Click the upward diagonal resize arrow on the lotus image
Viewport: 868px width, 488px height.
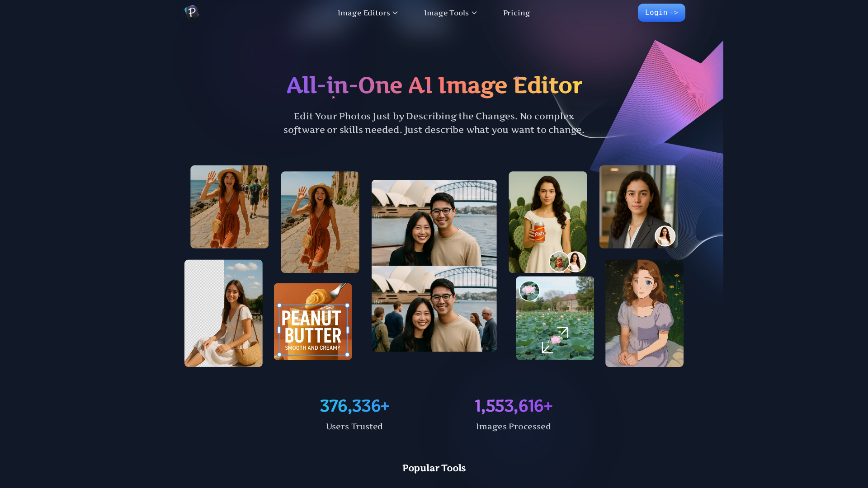(x=563, y=333)
